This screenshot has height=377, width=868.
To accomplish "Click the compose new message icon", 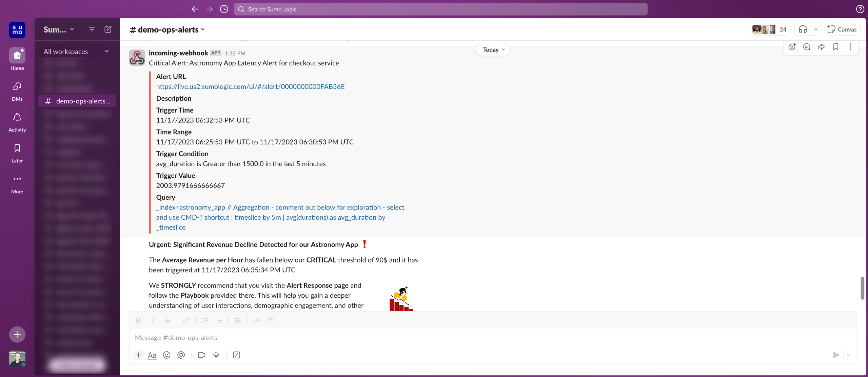I will click(108, 29).
